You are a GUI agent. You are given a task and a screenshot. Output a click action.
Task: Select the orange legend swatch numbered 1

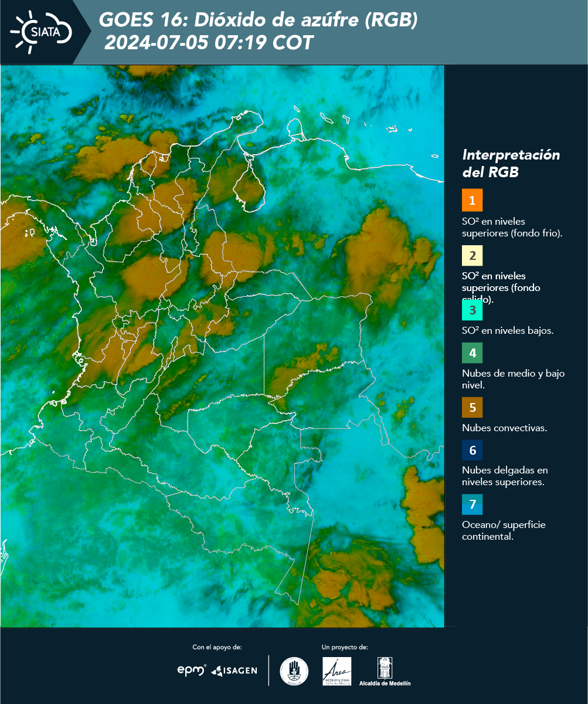coord(472,200)
